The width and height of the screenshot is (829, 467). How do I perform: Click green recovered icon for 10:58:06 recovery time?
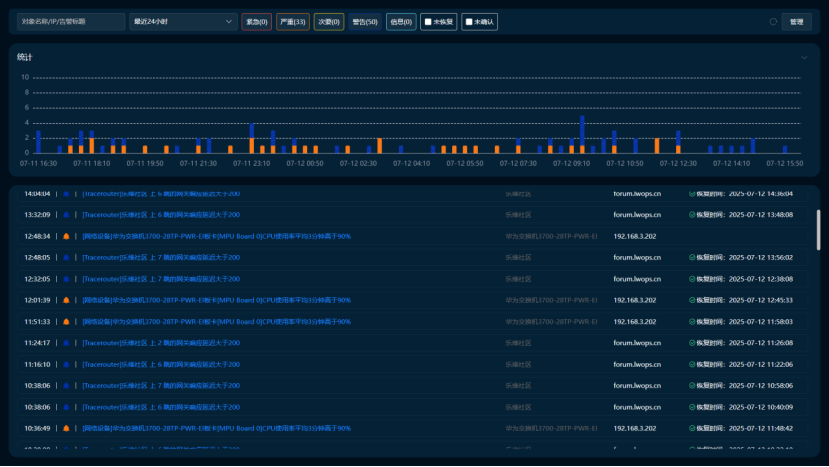tap(692, 386)
